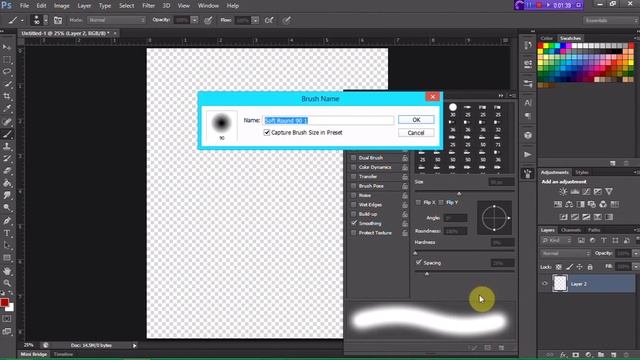
Task: Open the 3D panel icon
Action: point(528,135)
